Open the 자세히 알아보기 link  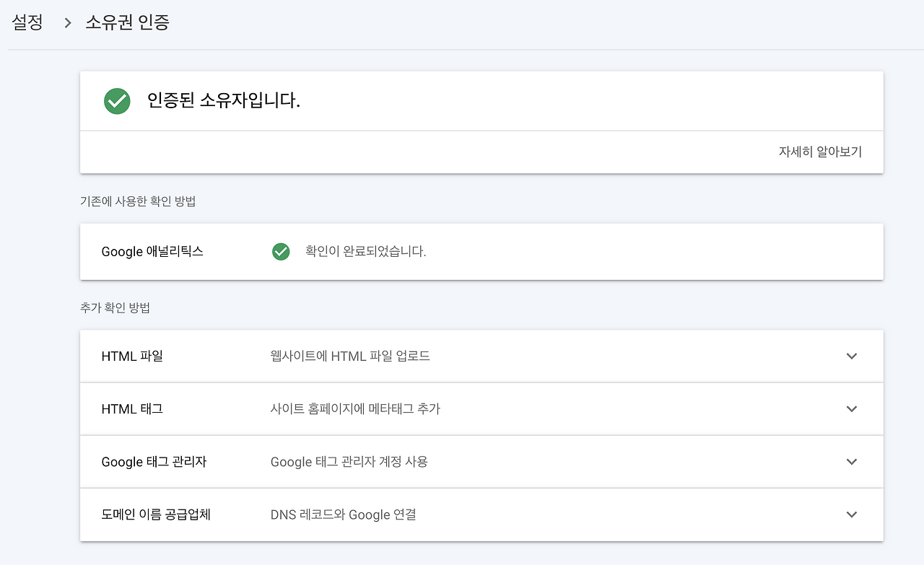[x=820, y=152]
